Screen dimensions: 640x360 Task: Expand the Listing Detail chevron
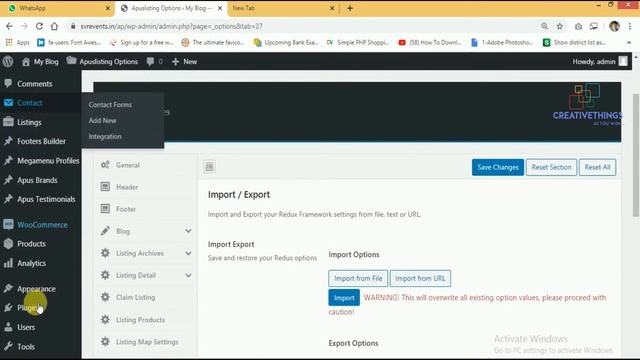click(188, 275)
